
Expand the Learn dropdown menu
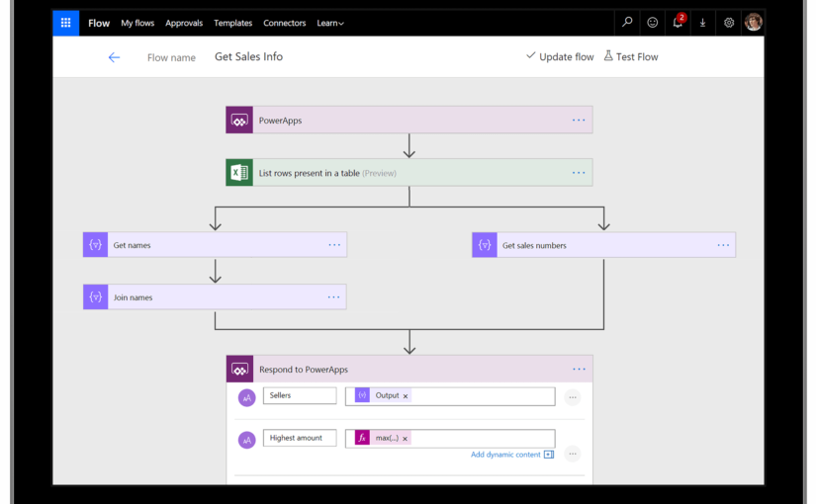pyautogui.click(x=330, y=23)
